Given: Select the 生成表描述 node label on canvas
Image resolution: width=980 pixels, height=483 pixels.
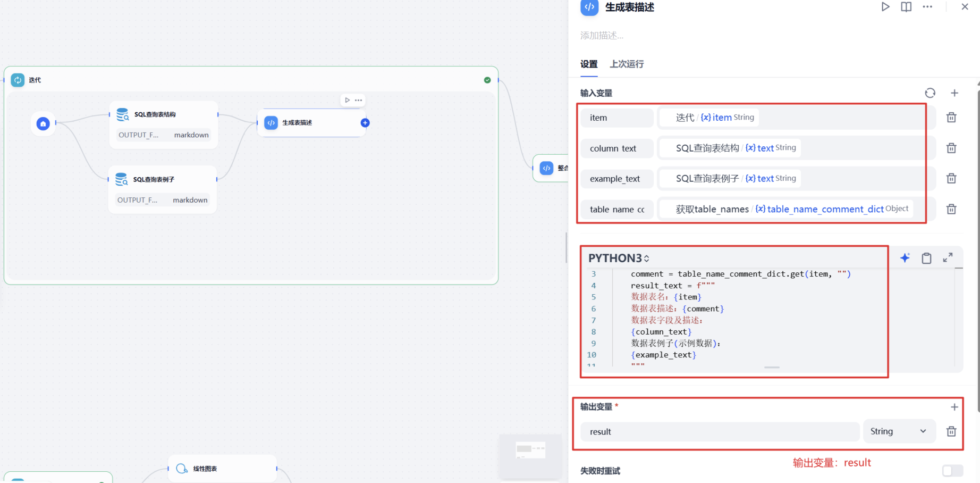Looking at the screenshot, I should (x=297, y=122).
